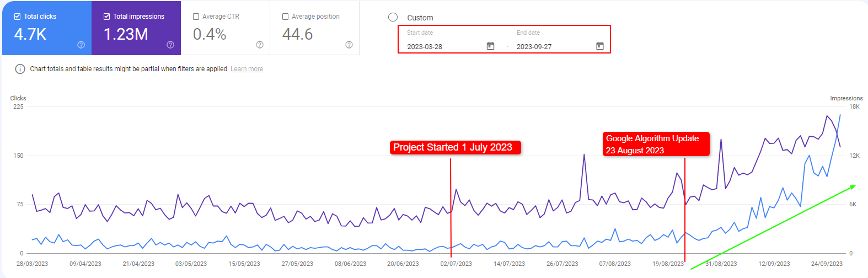The height and width of the screenshot is (278, 868).
Task: Click the final peak of blue clicks line
Action: (x=840, y=115)
